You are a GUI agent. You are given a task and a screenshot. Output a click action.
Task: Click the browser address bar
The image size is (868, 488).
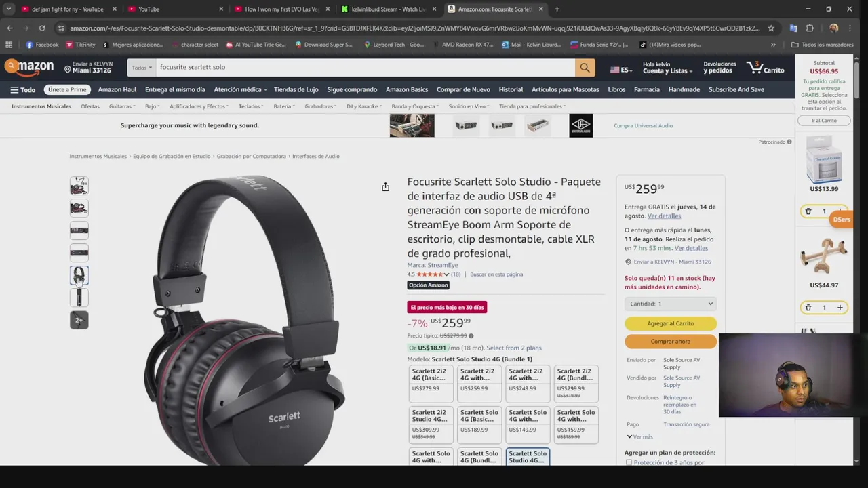pos(414,28)
